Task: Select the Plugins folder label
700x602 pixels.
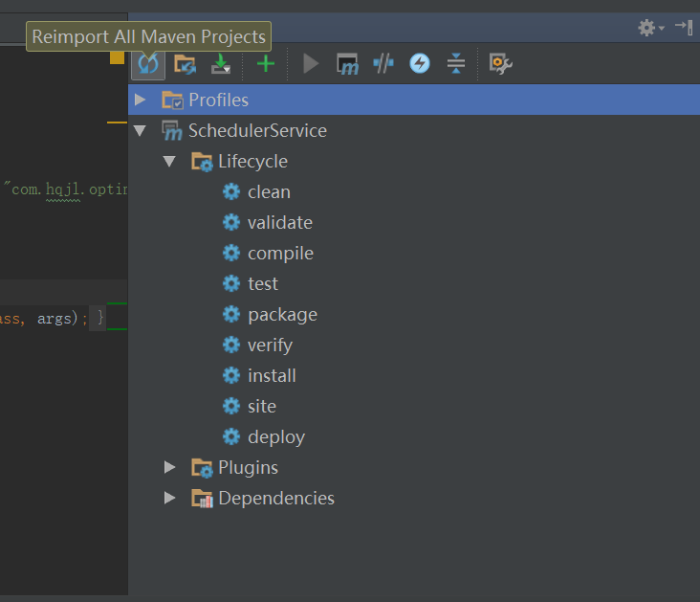Action: point(249,467)
